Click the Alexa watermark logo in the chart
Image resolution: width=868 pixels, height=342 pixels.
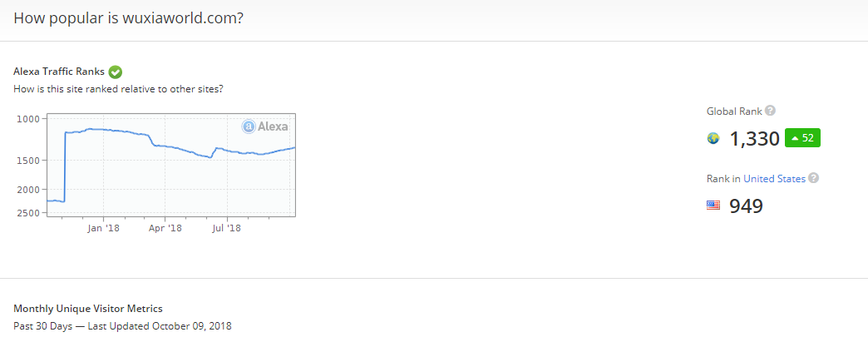(x=265, y=126)
